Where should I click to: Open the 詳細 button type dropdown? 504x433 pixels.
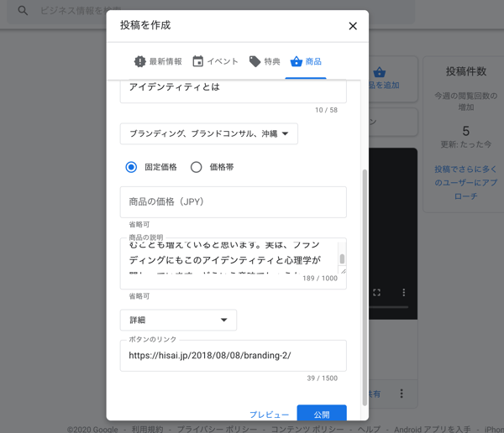tap(178, 320)
